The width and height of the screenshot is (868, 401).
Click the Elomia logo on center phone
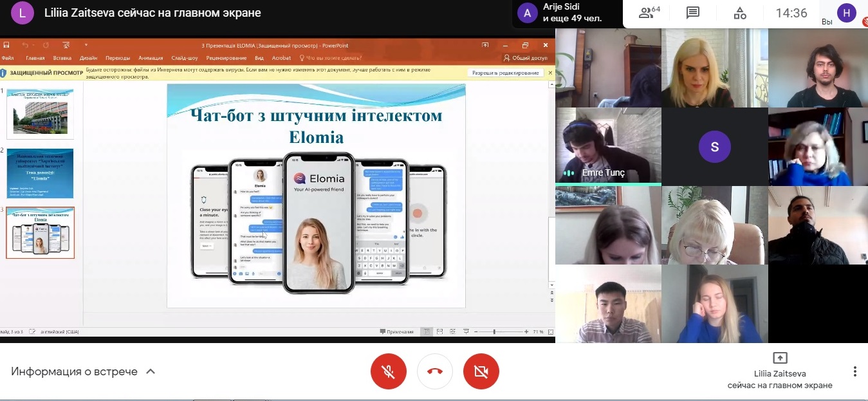click(x=319, y=178)
